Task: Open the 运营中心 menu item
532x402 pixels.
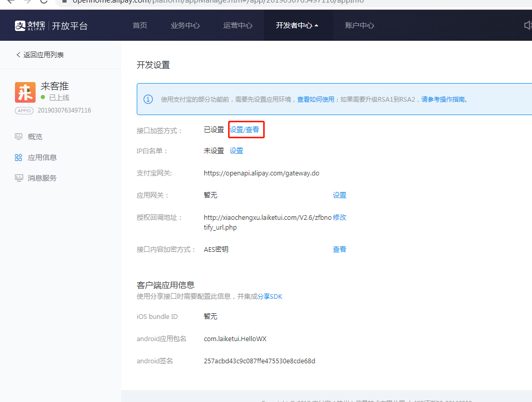Action: tap(238, 25)
